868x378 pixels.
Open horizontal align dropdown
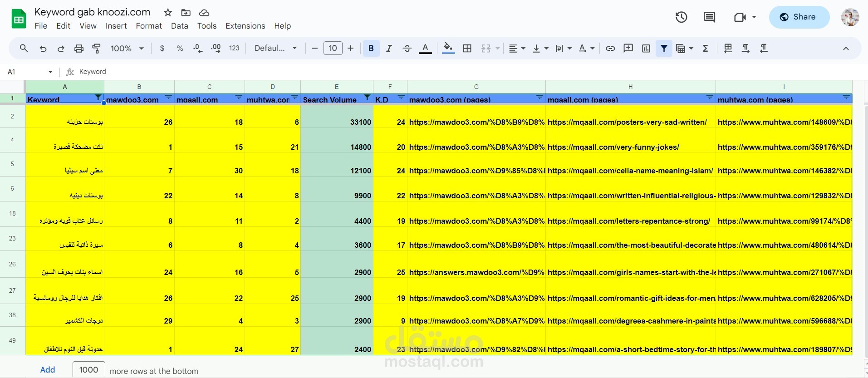point(517,49)
